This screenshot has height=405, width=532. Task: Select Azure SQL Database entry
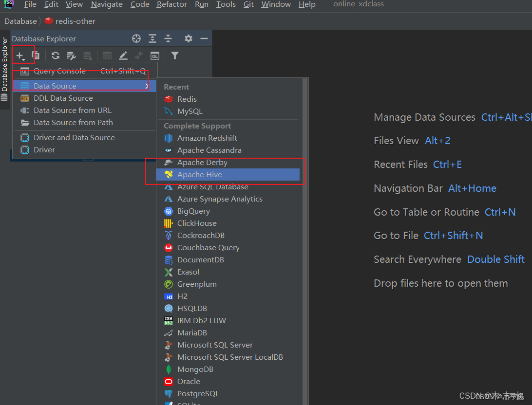[228, 187]
